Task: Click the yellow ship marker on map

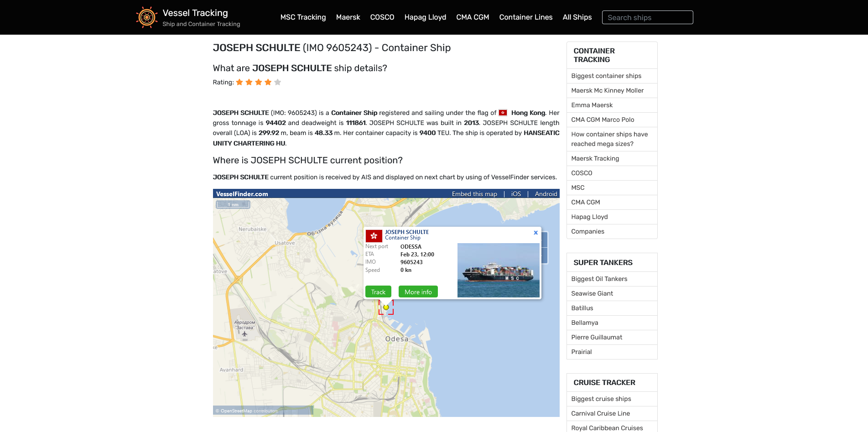Action: 386,307
